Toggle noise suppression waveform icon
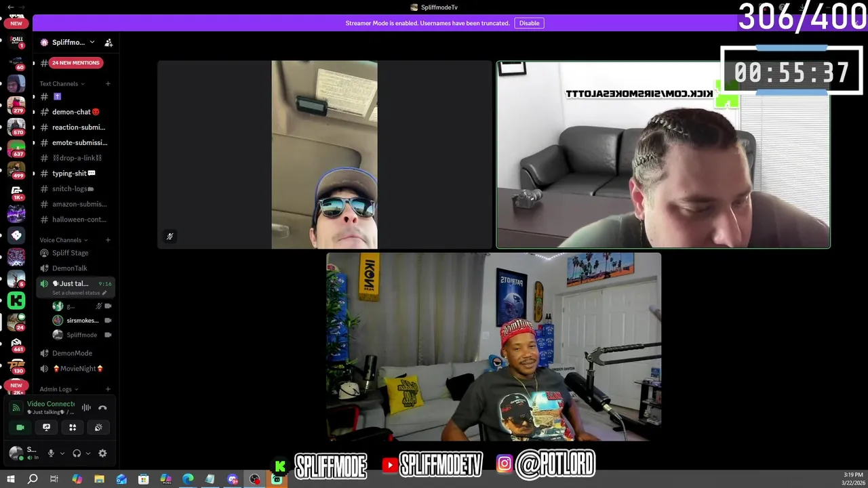Image resolution: width=868 pixels, height=488 pixels. (x=86, y=407)
